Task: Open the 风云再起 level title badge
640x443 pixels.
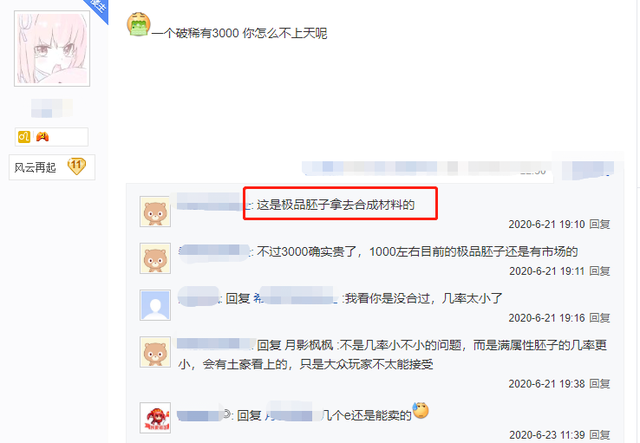Action: pyautogui.click(x=35, y=167)
